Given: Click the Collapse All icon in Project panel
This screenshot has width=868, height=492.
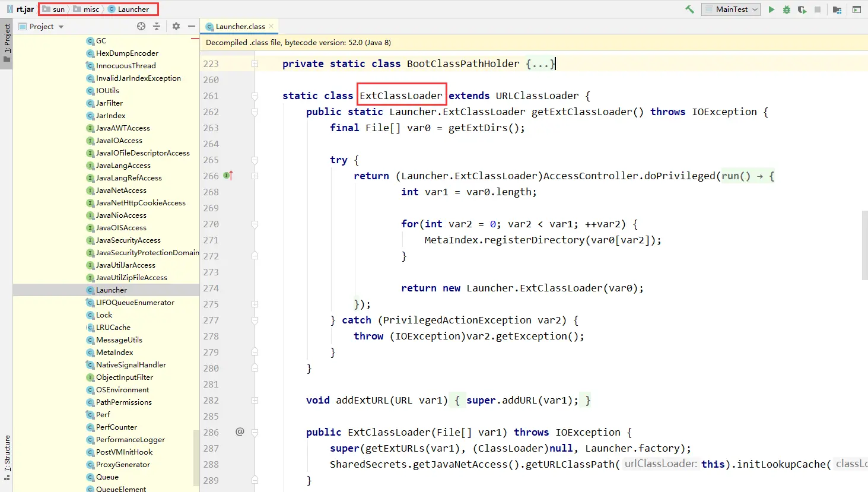Looking at the screenshot, I should pyautogui.click(x=157, y=26).
